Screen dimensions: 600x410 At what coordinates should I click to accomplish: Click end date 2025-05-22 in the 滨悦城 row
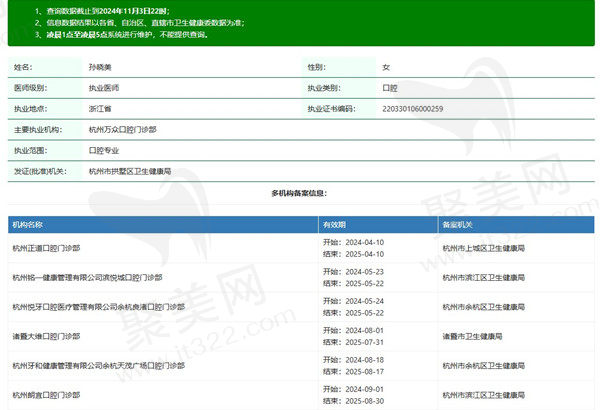pos(365,284)
